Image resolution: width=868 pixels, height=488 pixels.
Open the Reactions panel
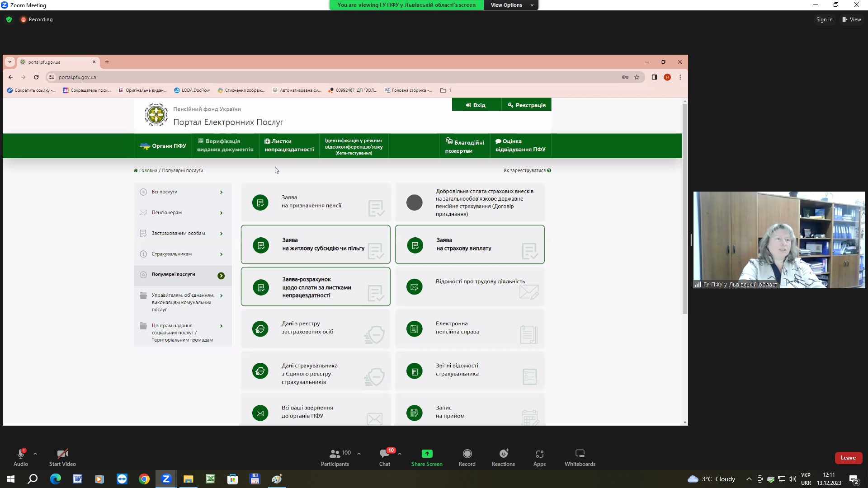(x=503, y=454)
